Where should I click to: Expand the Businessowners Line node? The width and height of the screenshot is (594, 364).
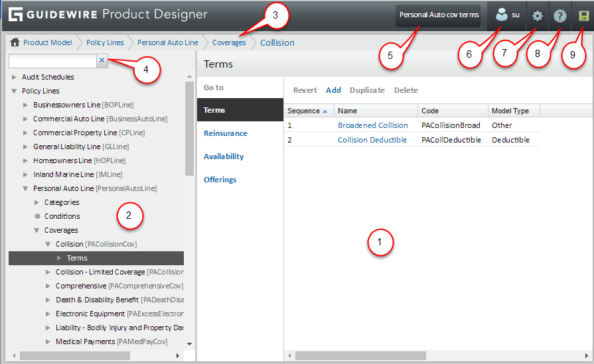coord(25,105)
